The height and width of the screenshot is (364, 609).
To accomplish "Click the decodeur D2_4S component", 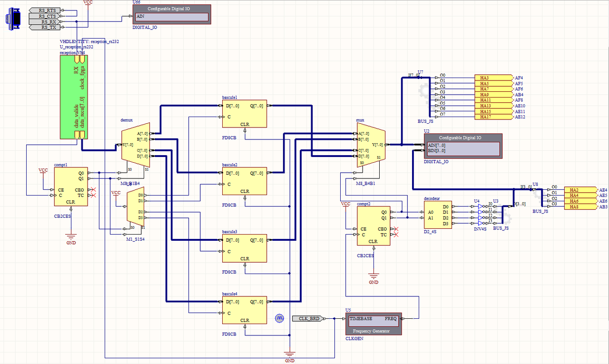I will 437,215.
